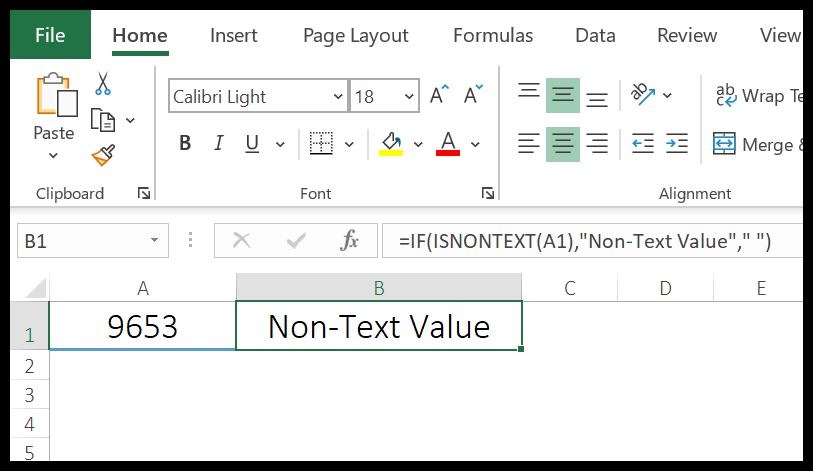Click the formula bar expand dots handle
Viewport: 813px width, 471px height.
tap(191, 240)
